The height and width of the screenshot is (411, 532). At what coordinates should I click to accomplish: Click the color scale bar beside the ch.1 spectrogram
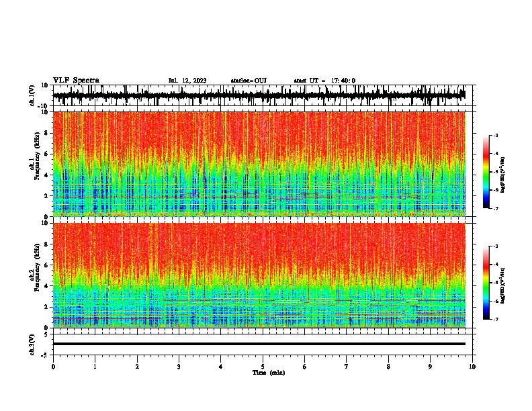click(486, 172)
